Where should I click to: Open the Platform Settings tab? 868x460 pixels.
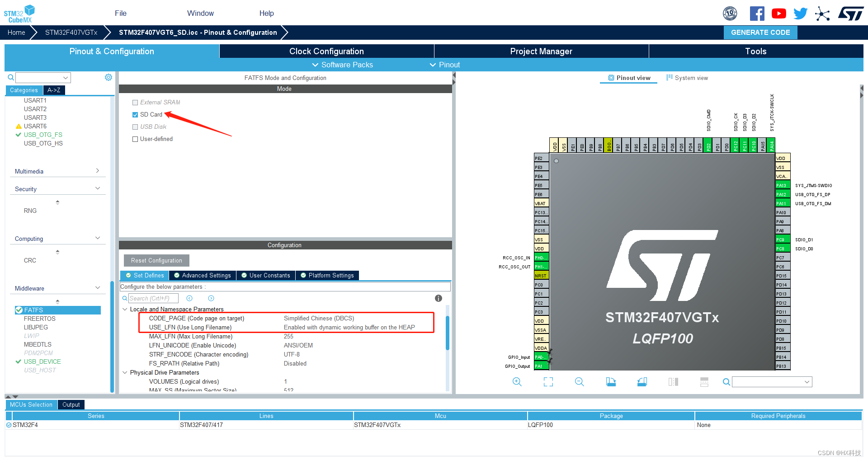pos(327,275)
